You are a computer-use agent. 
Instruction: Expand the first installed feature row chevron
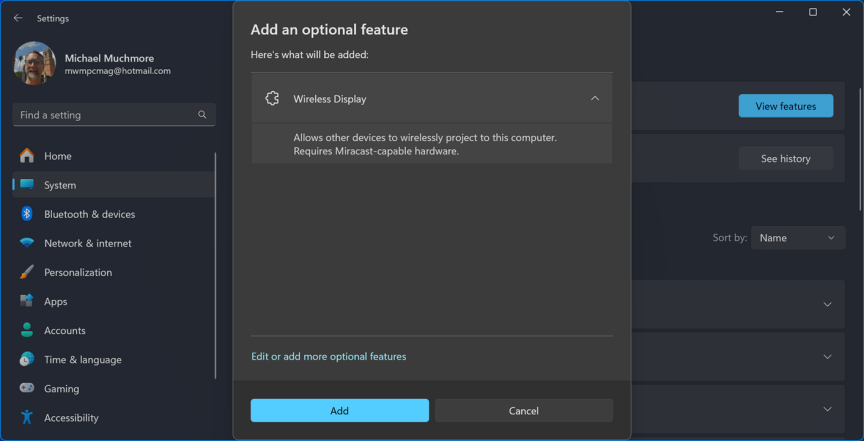pyautogui.click(x=827, y=304)
